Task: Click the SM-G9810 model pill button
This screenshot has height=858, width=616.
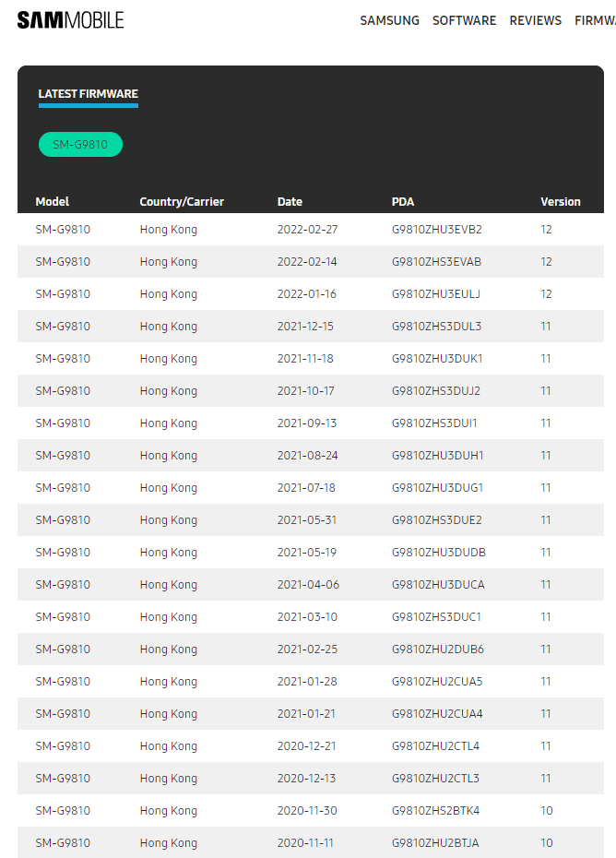Action: tap(80, 145)
